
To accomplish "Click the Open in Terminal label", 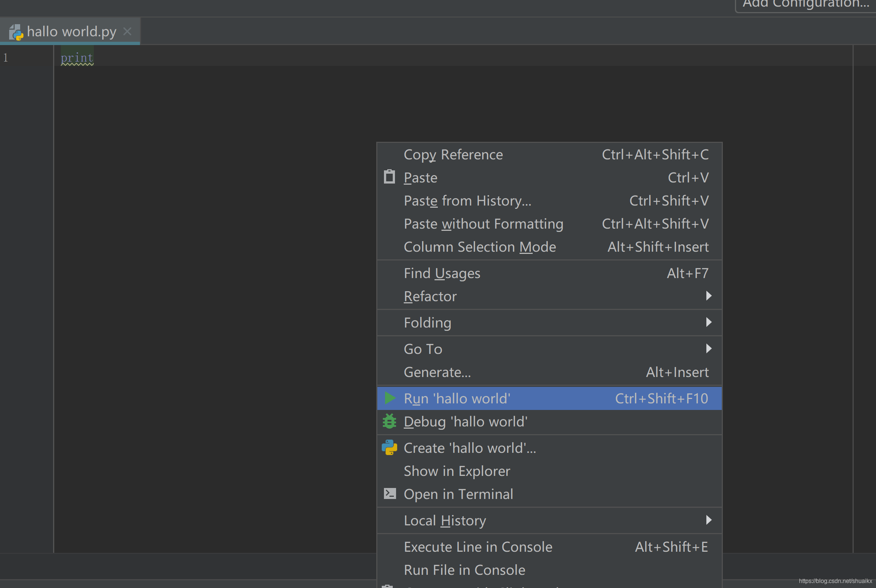I will (x=458, y=494).
